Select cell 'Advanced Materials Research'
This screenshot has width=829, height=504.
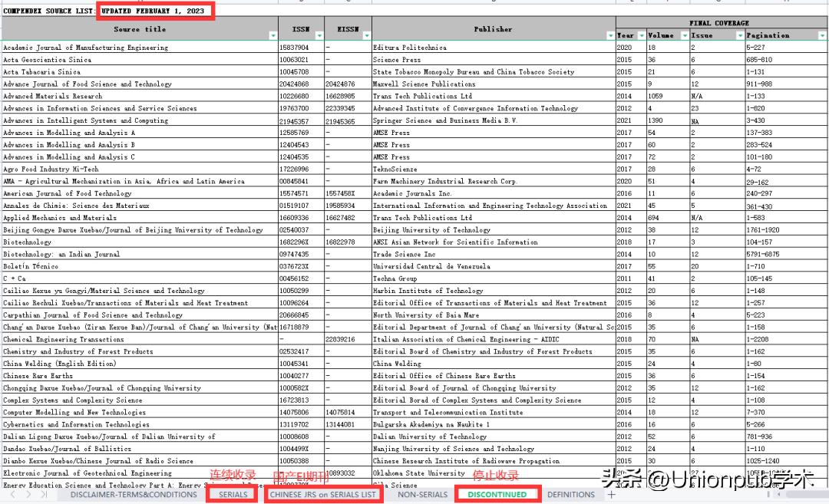point(140,96)
